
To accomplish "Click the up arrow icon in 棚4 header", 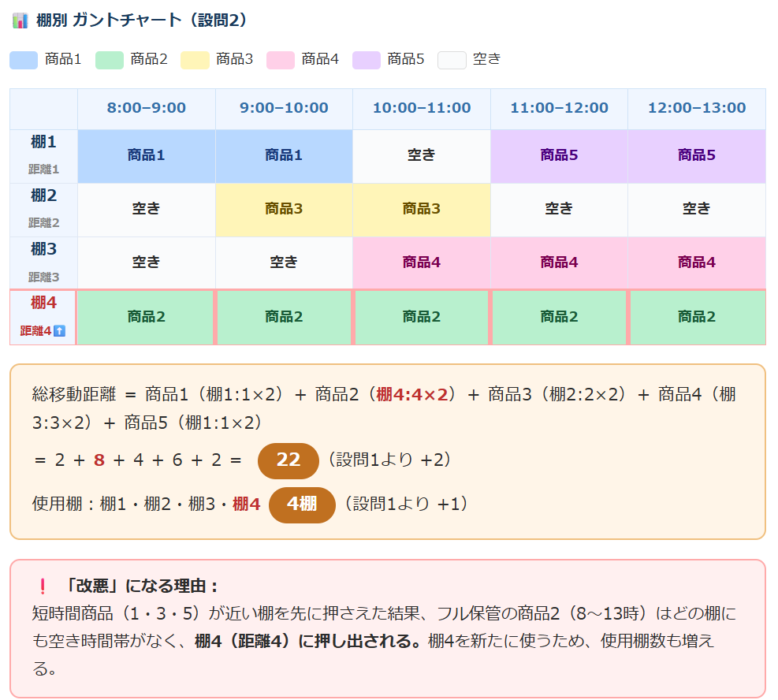I will click(59, 330).
